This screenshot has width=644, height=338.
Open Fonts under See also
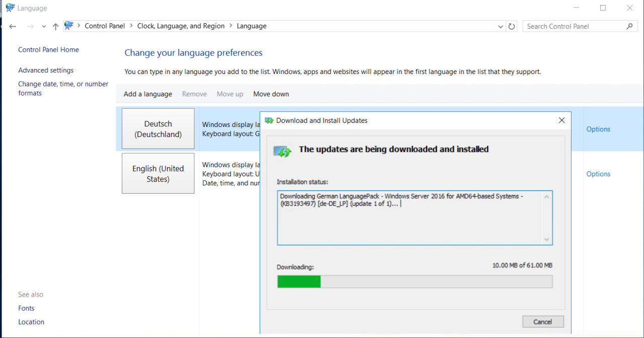[x=26, y=308]
